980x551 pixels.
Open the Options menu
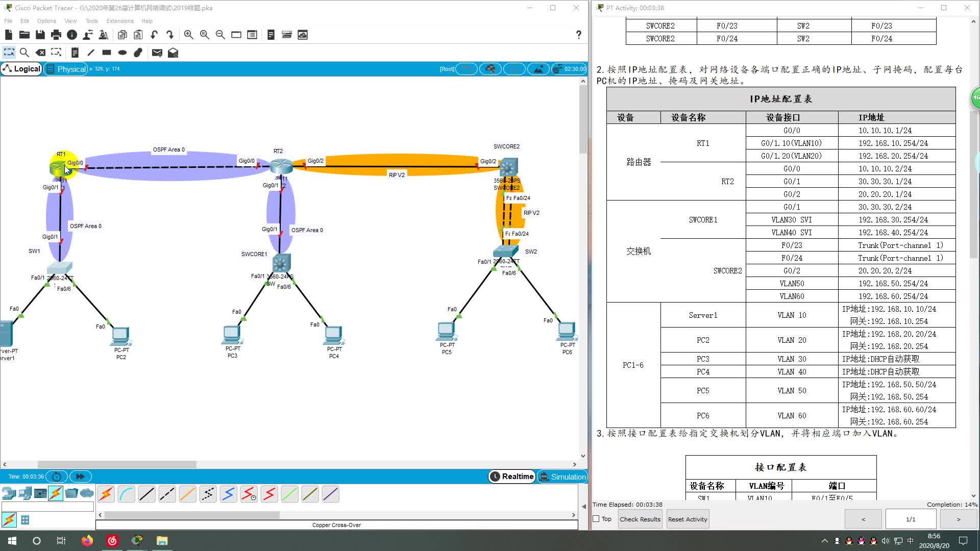coord(46,21)
